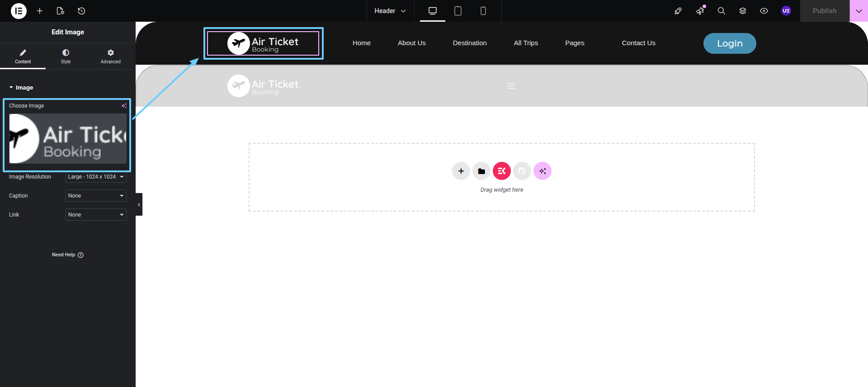Click the Add Element plus icon
This screenshot has height=387, width=868.
[x=40, y=11]
